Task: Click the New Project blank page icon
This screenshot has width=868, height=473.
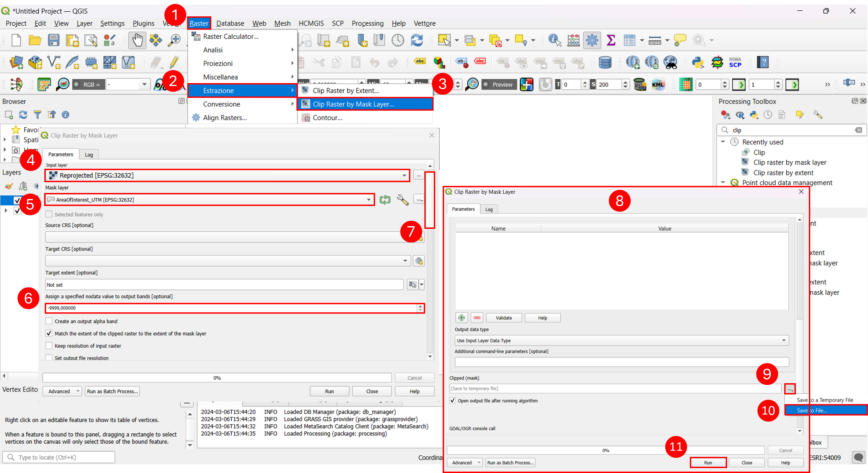Action: click(16, 40)
